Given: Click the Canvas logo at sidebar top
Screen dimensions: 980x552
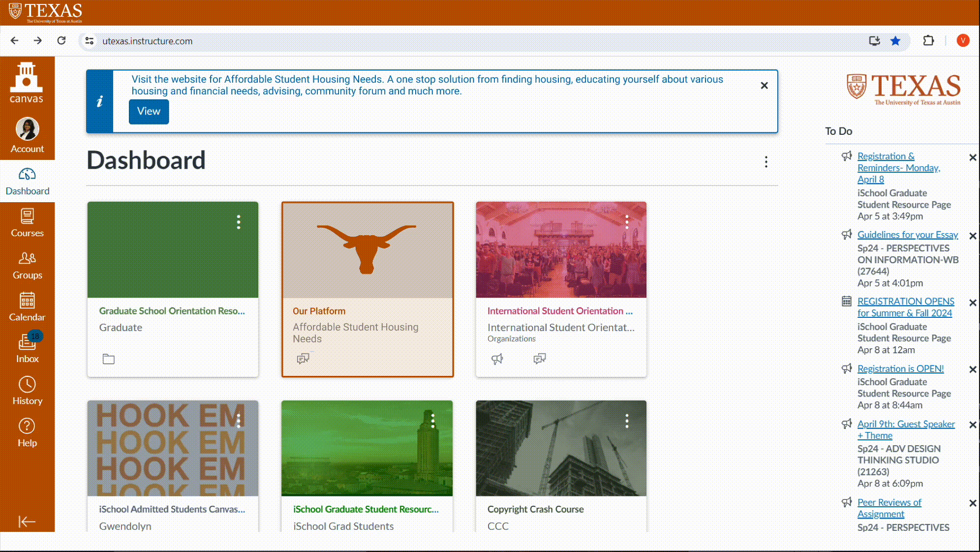Looking at the screenshot, I should 27,83.
